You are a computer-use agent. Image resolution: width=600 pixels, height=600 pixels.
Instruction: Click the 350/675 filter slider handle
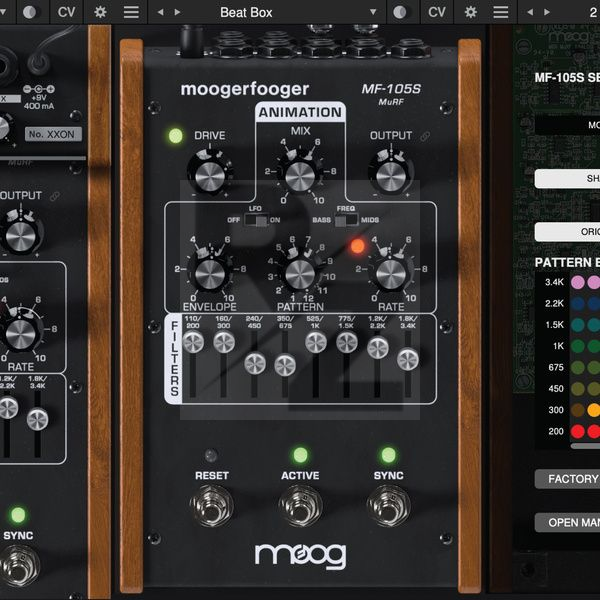click(285, 365)
